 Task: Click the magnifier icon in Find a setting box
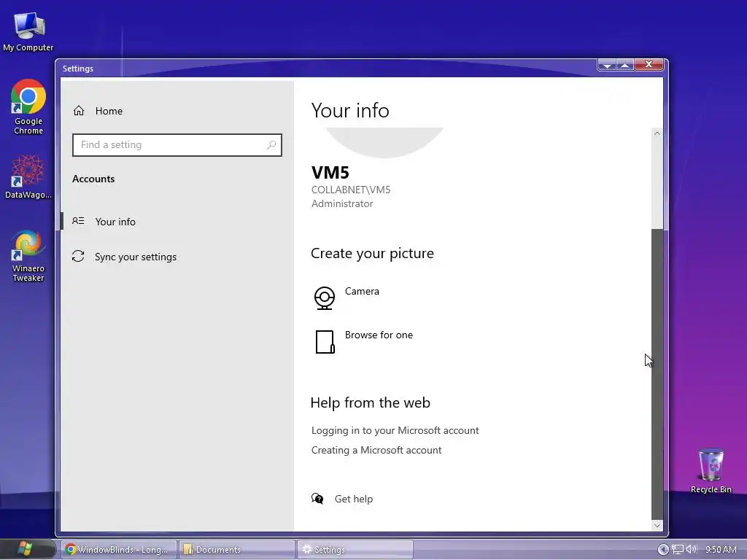tap(271, 145)
